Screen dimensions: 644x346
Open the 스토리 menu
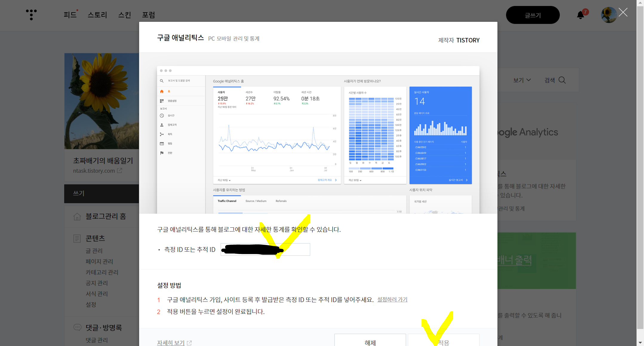(97, 15)
